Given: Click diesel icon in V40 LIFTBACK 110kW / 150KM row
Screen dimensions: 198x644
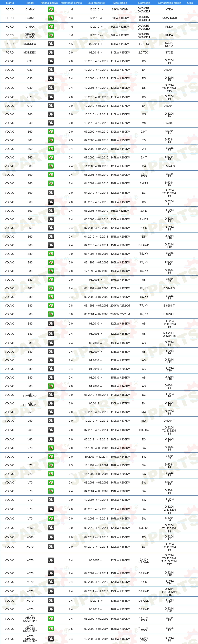Looking at the screenshot, I should click(x=51, y=395).
